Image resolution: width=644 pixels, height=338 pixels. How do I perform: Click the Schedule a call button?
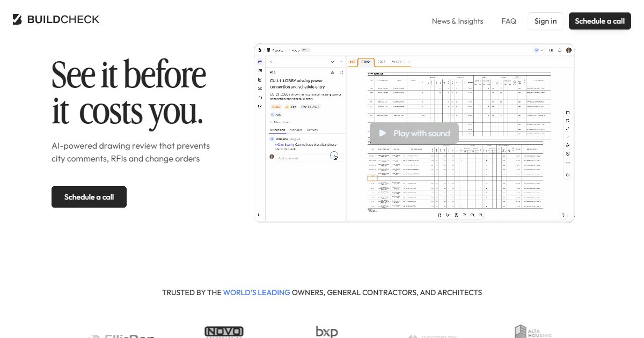click(x=89, y=197)
